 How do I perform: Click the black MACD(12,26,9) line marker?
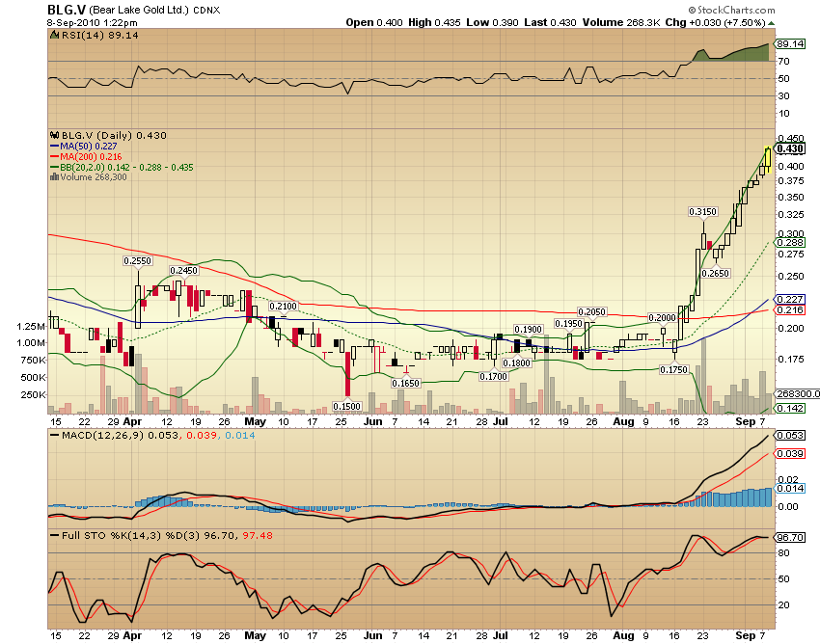54,436
